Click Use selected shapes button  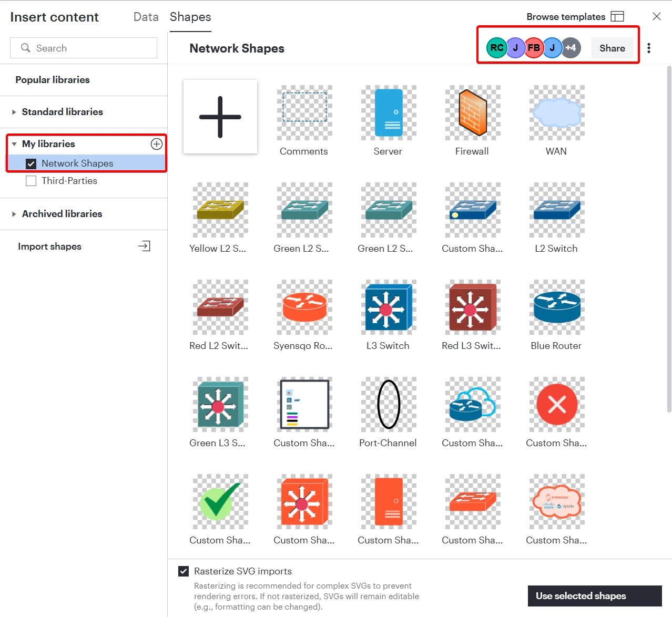595,596
